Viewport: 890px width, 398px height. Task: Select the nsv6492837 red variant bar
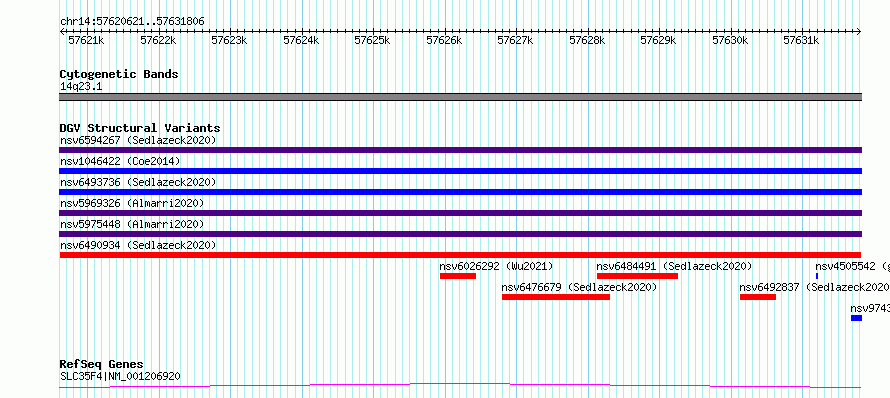(758, 297)
